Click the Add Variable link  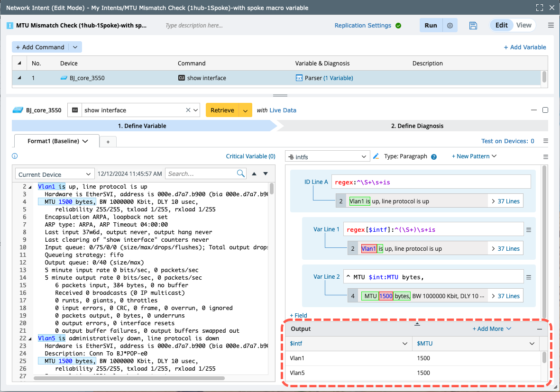point(525,47)
